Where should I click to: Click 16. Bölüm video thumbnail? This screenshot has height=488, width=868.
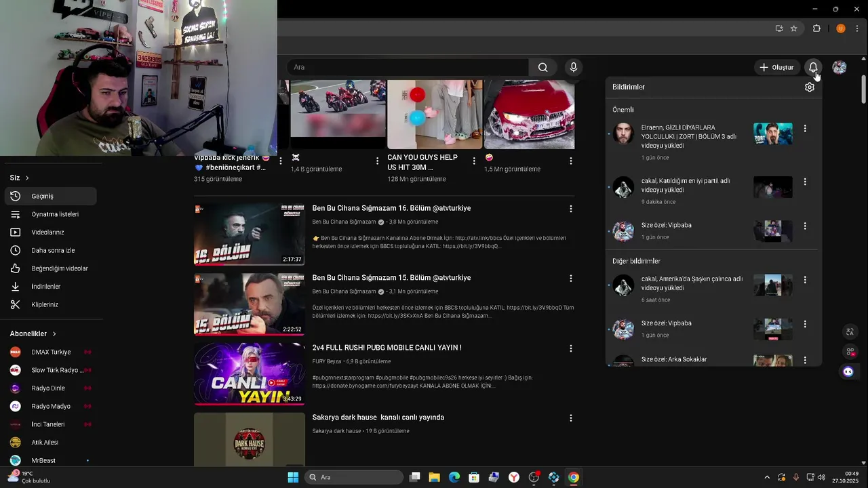[x=250, y=234]
